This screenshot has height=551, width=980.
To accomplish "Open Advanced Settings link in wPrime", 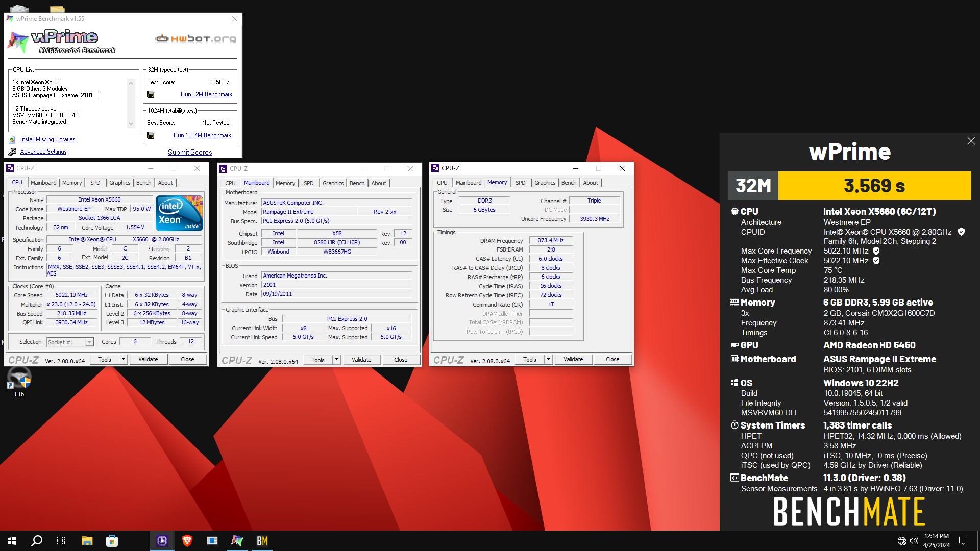I will pyautogui.click(x=43, y=152).
